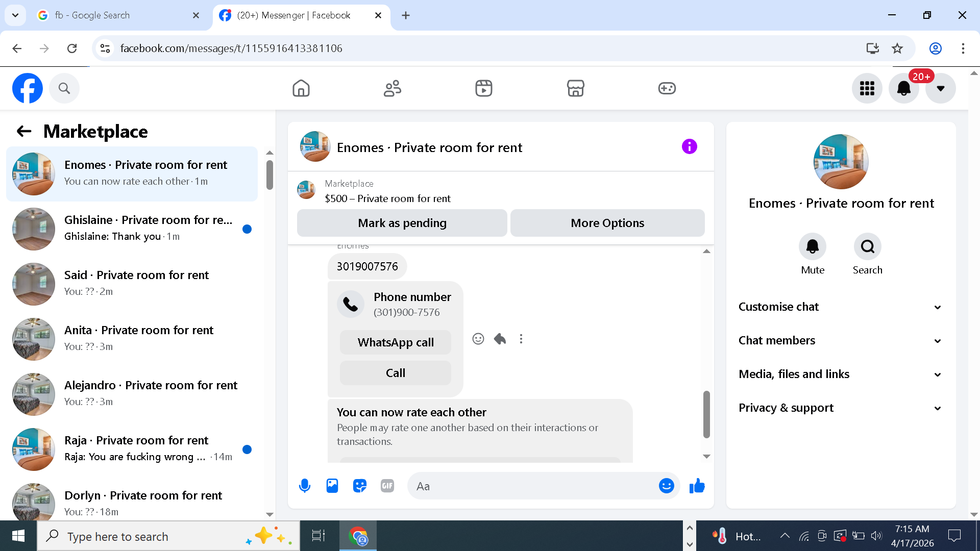Click the WhatsApp call button
This screenshot has width=980, height=551.
[396, 342]
